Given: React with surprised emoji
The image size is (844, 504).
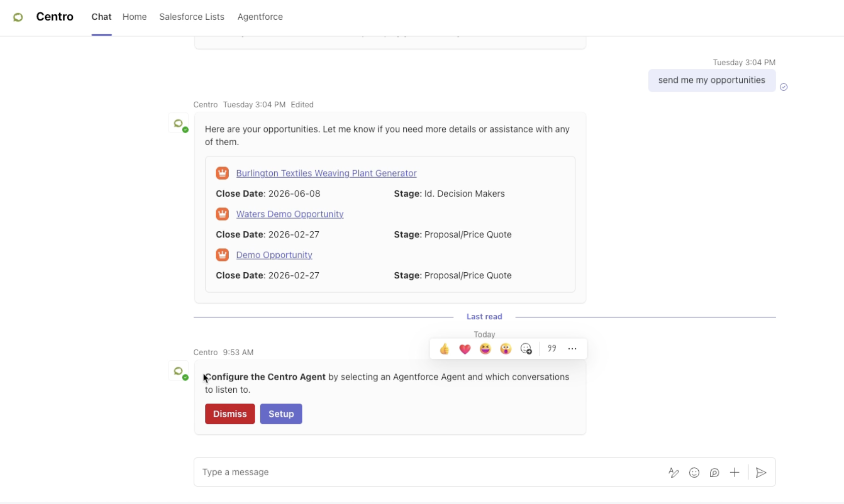Looking at the screenshot, I should point(505,349).
